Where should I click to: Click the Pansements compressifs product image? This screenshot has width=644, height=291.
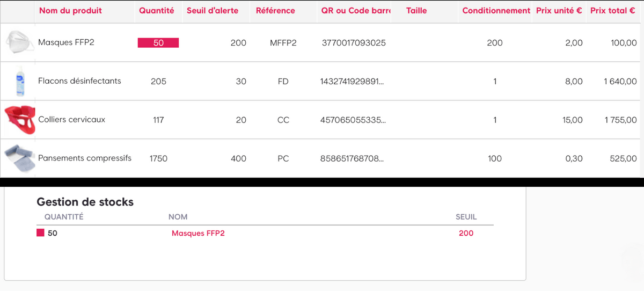click(19, 157)
